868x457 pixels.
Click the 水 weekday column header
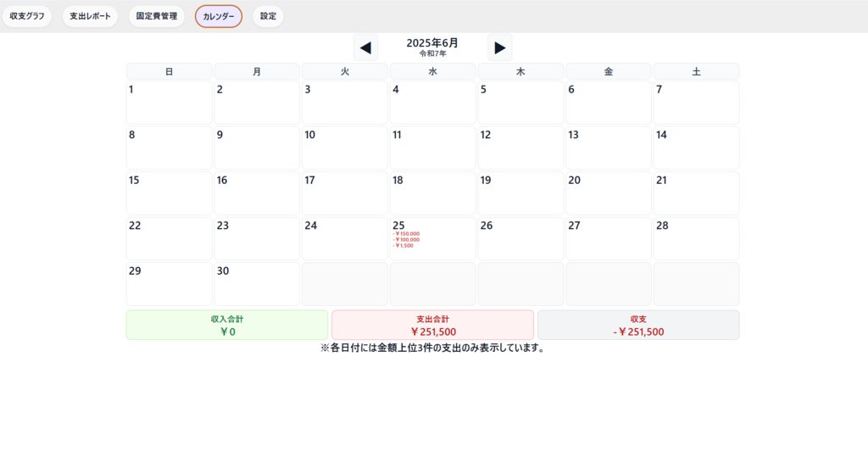coord(433,71)
